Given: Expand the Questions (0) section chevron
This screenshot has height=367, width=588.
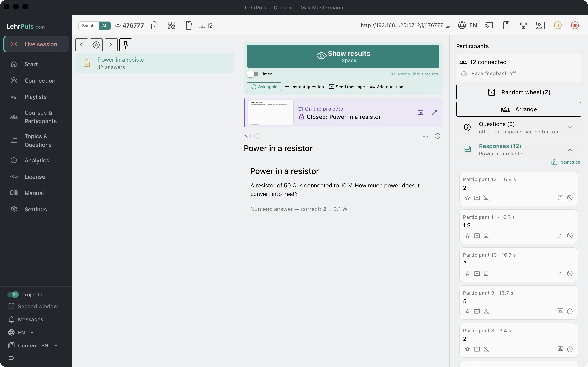Looking at the screenshot, I should click(570, 127).
